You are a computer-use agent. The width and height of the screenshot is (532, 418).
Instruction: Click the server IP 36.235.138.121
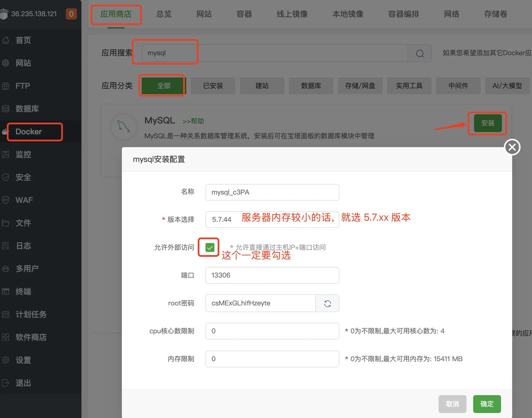34,14
